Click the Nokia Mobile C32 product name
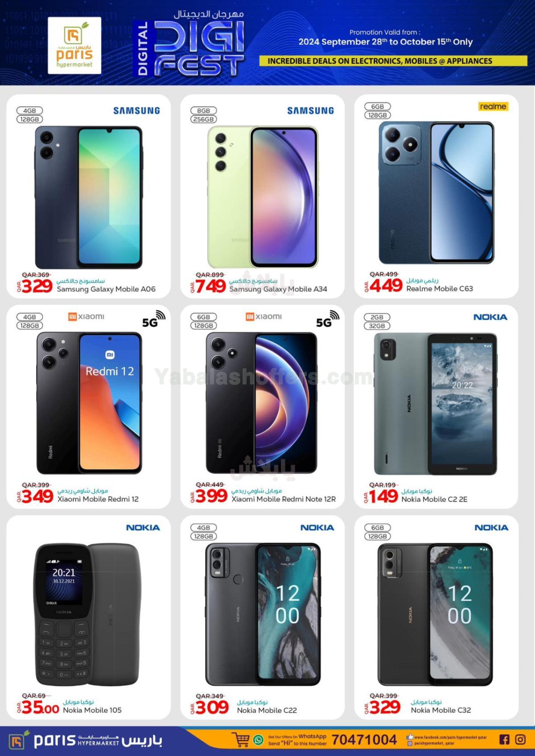This screenshot has width=535, height=756. 441,710
